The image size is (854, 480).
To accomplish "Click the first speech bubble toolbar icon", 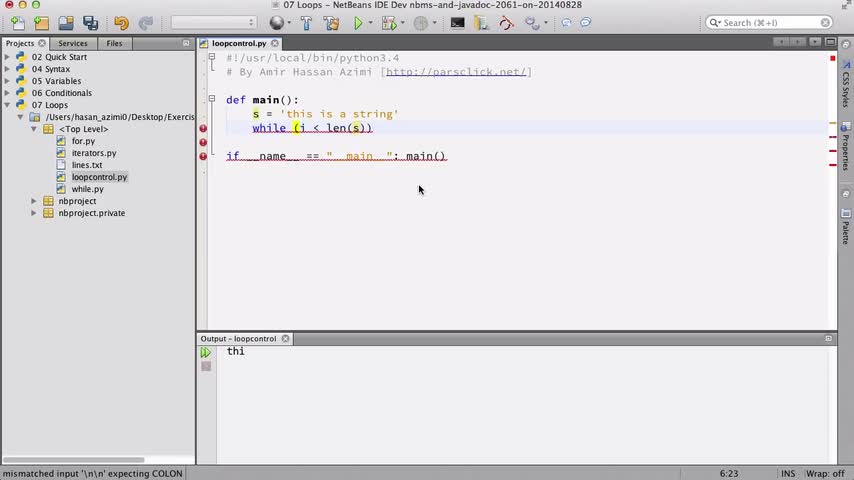I will click(x=566, y=22).
